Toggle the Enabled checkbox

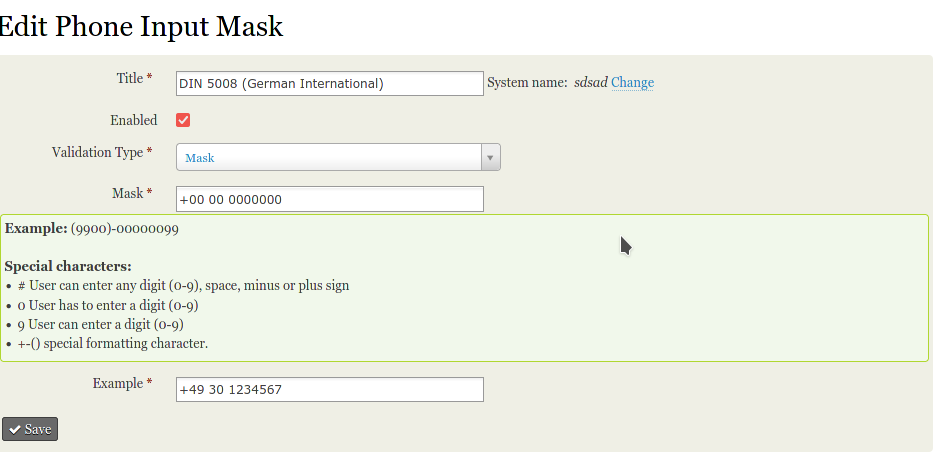click(x=183, y=120)
